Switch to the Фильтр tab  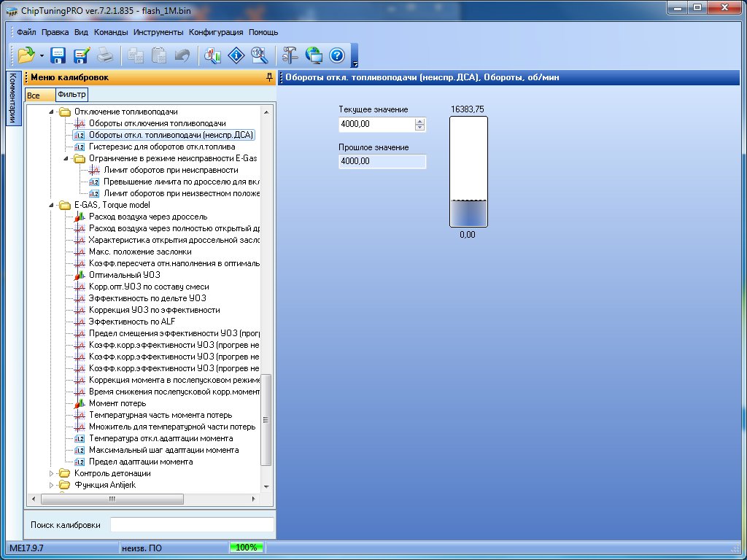tap(71, 95)
